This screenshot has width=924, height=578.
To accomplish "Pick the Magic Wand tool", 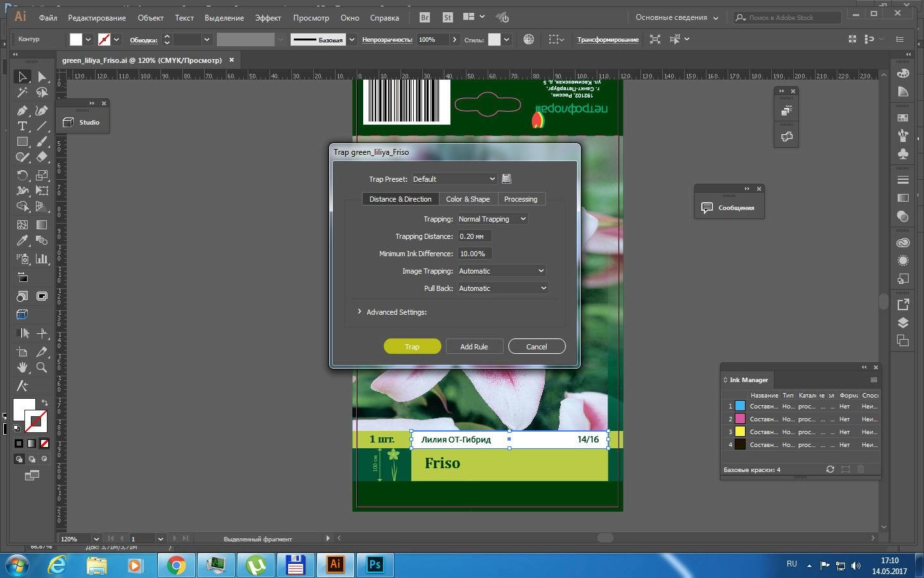I will click(x=22, y=92).
